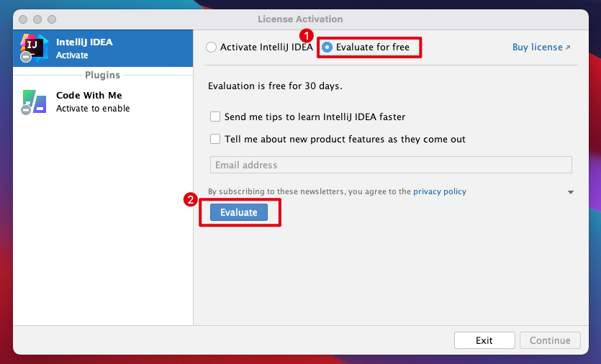The image size is (601, 364).
Task: Select the Activate IntelliJ IDEA radio option
Action: pos(211,47)
